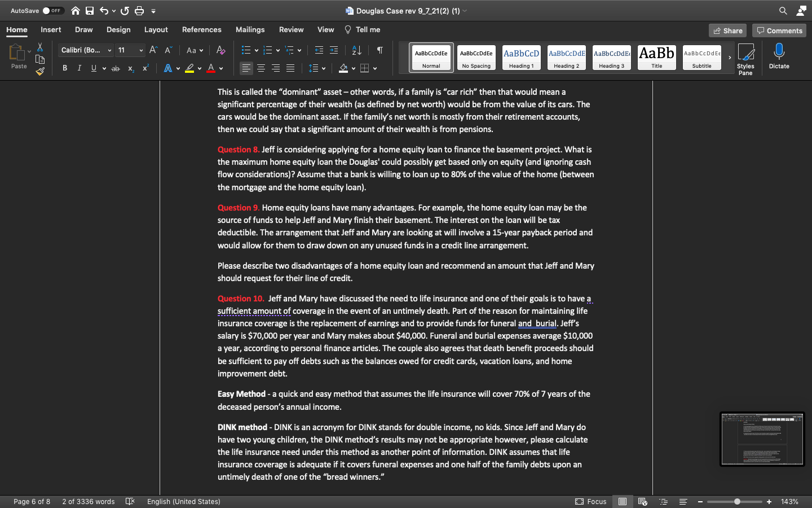Switch to the Design tab
The image size is (812, 508).
coord(118,30)
